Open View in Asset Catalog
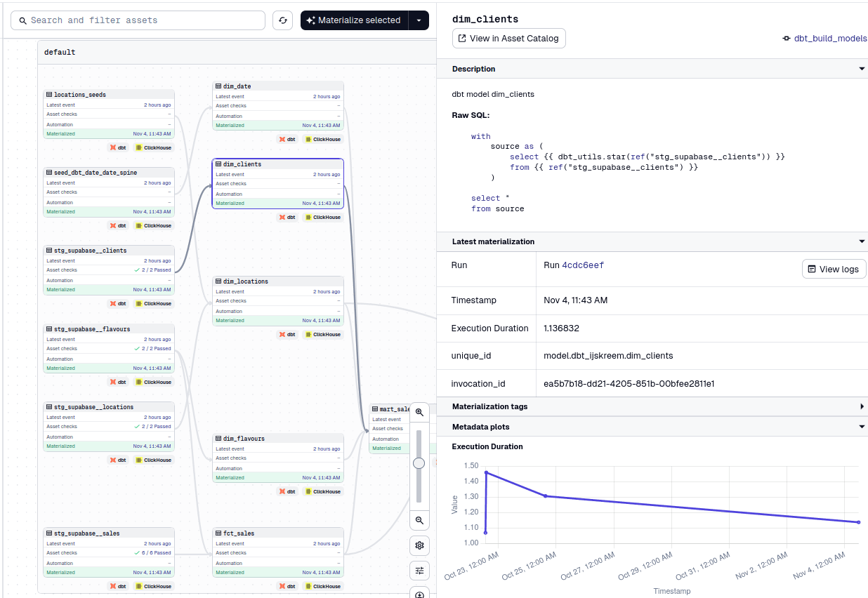Screen dimensions: 868x598 pos(509,39)
